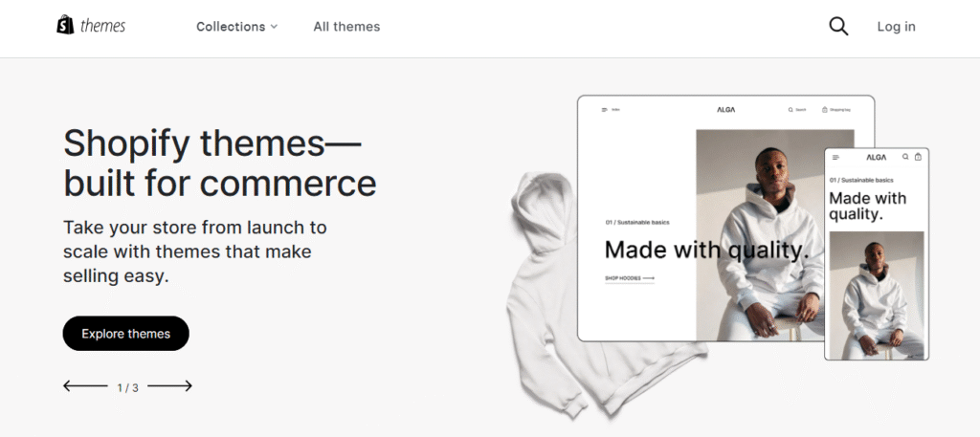Click SHOP HOODIES link in tablet preview
Viewport: 980px width, 437px height.
(630, 278)
